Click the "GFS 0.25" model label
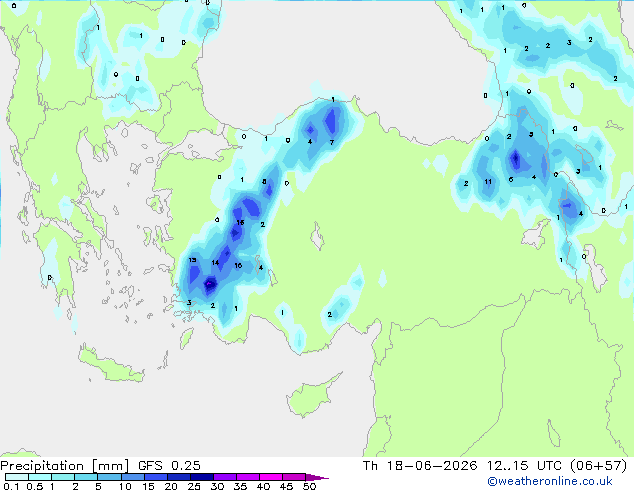Viewport: 634px width, 490px height. 169,466
